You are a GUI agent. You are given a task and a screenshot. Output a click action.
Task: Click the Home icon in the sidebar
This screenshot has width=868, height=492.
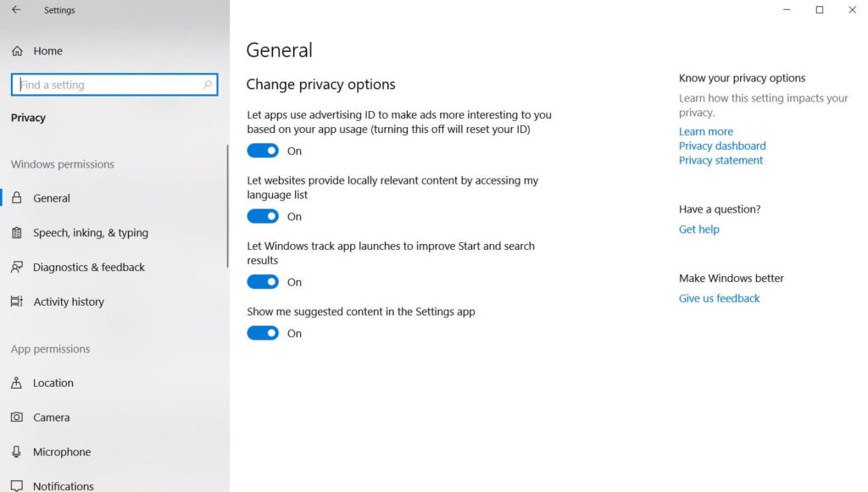pos(18,51)
